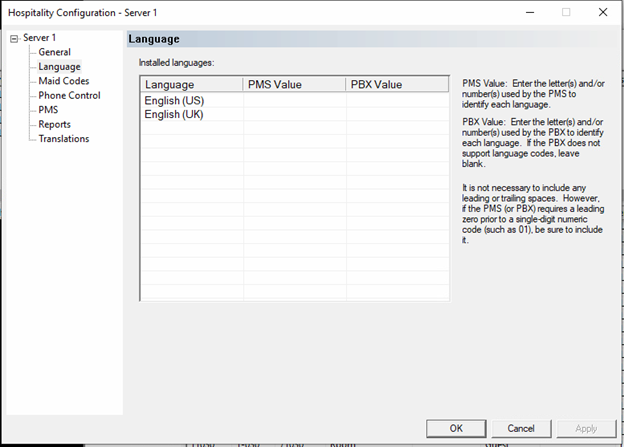
Task: Collapse the Server 1 tree node
Action: 13,38
